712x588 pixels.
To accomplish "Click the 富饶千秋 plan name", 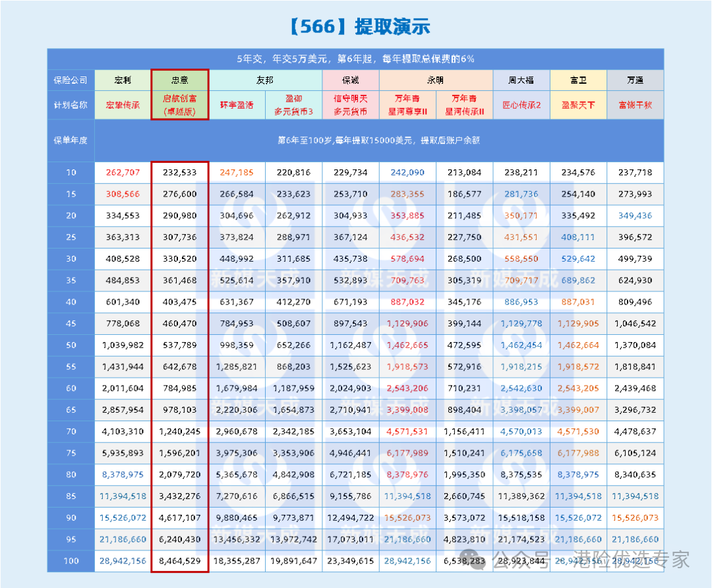I will pyautogui.click(x=636, y=105).
